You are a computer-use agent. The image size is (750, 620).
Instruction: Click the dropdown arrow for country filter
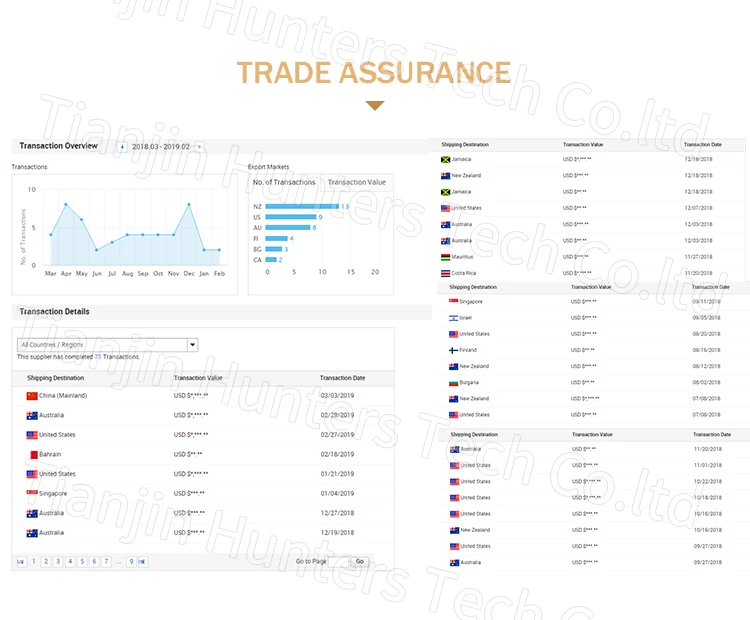coord(192,345)
